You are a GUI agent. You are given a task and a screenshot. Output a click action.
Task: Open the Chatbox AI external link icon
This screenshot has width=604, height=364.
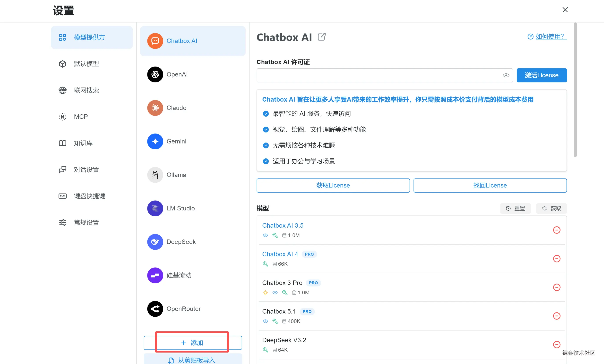321,37
